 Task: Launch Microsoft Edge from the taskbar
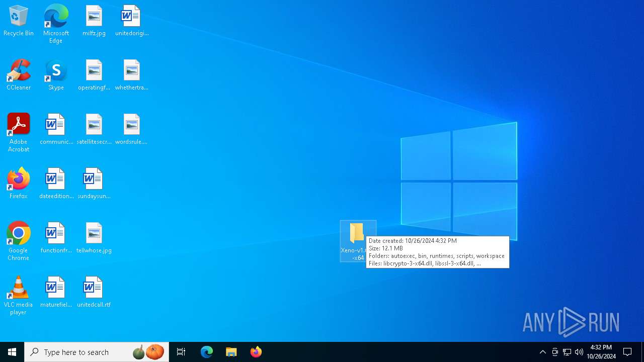pos(207,352)
